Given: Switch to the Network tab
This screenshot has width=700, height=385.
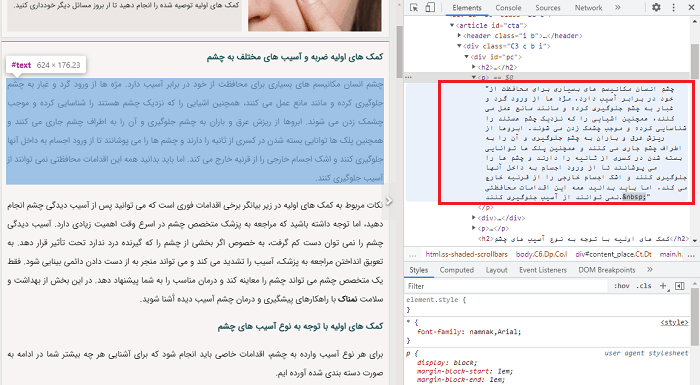Looking at the screenshot, I should tap(588, 8).
